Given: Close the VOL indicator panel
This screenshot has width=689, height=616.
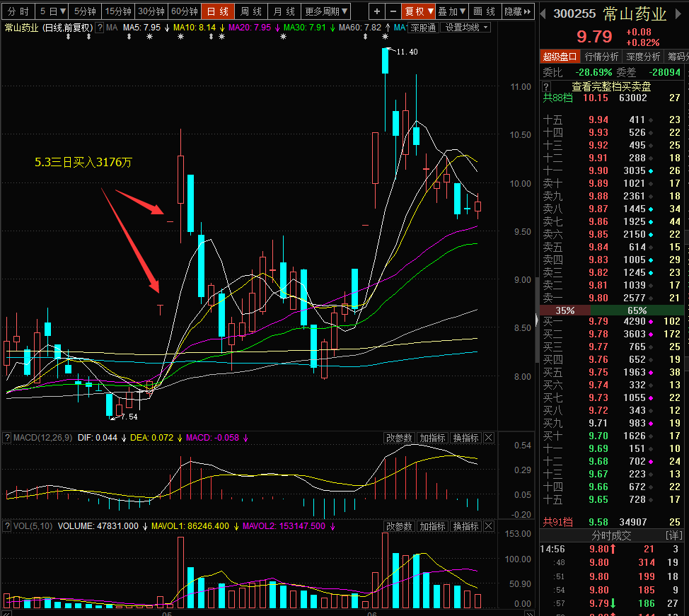Looking at the screenshot, I should coord(489,526).
